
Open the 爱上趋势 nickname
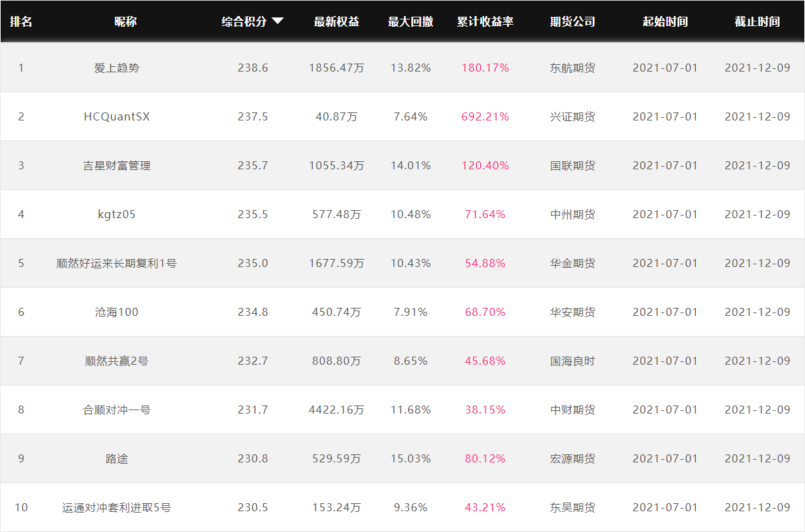(x=117, y=68)
